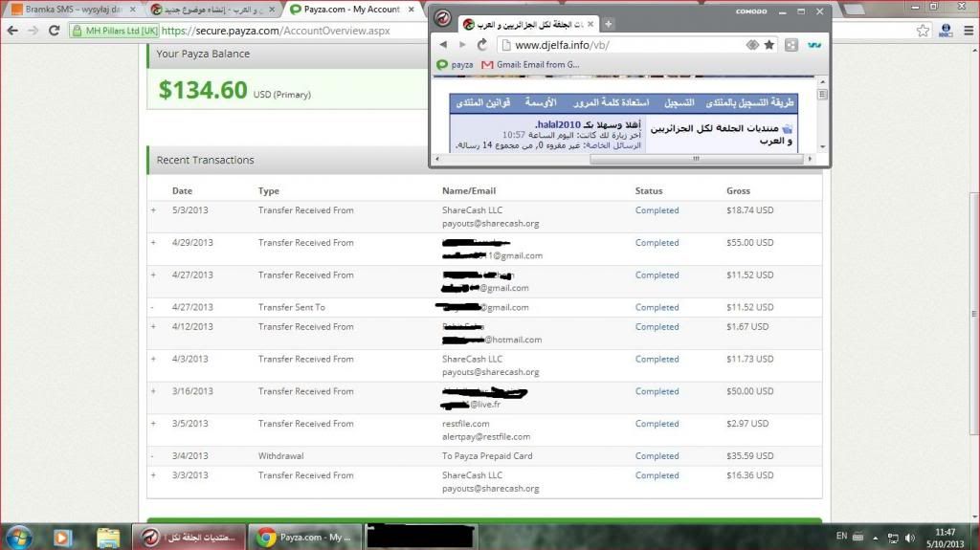This screenshot has width=980, height=550.
Task: Click the EN language indicator
Action: coord(841,537)
